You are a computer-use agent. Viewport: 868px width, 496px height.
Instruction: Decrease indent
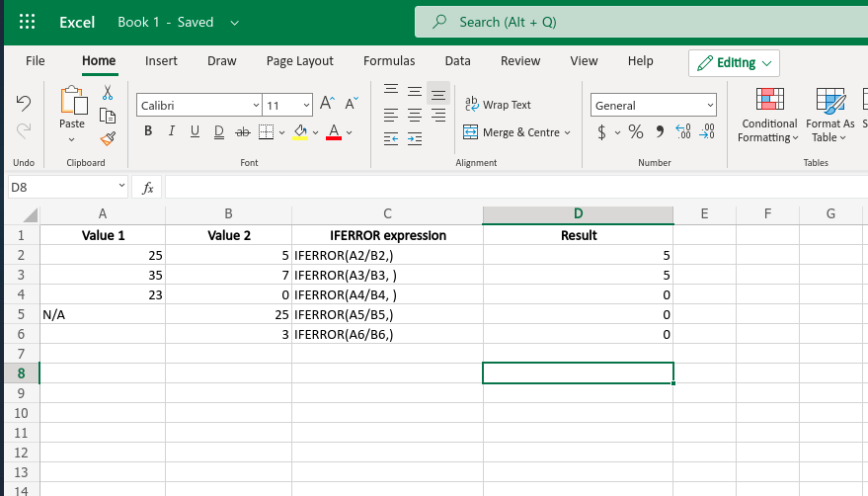click(391, 138)
